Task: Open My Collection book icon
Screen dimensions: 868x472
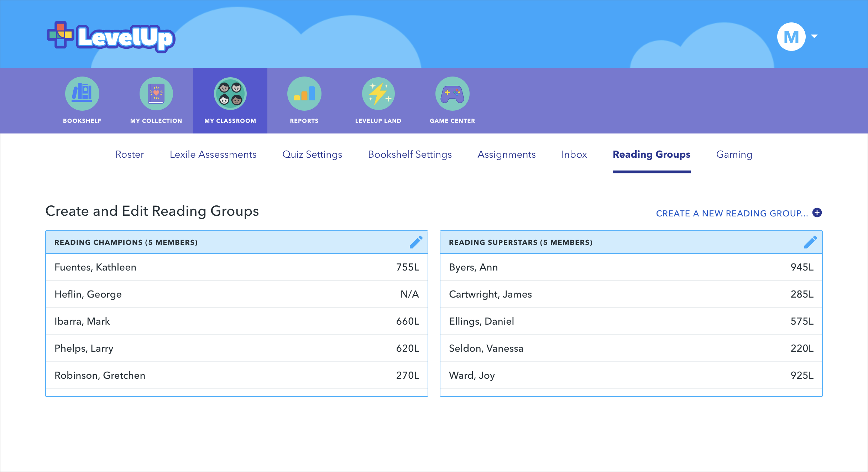Action: point(156,94)
